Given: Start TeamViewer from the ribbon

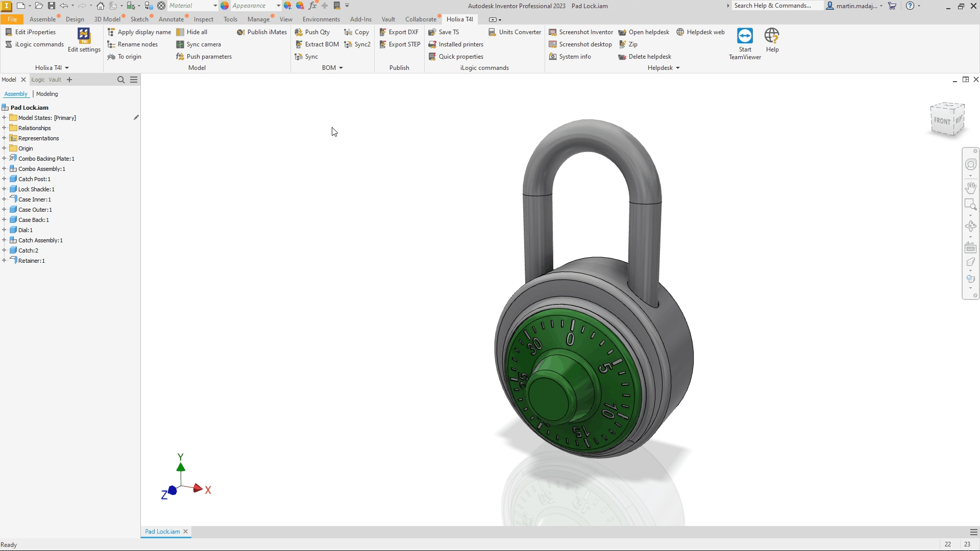Looking at the screenshot, I should (x=745, y=43).
